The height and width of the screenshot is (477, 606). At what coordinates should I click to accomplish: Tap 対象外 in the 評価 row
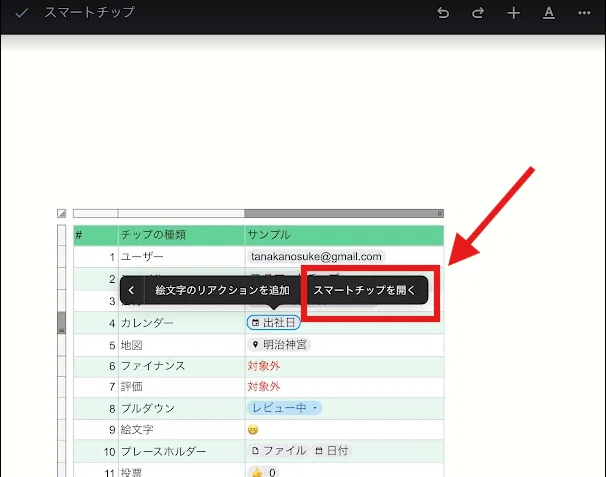(264, 387)
